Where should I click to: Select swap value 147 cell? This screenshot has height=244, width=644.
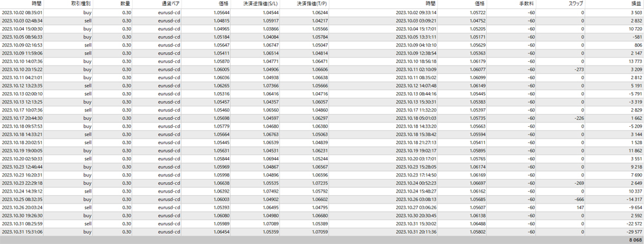[x=561, y=207]
